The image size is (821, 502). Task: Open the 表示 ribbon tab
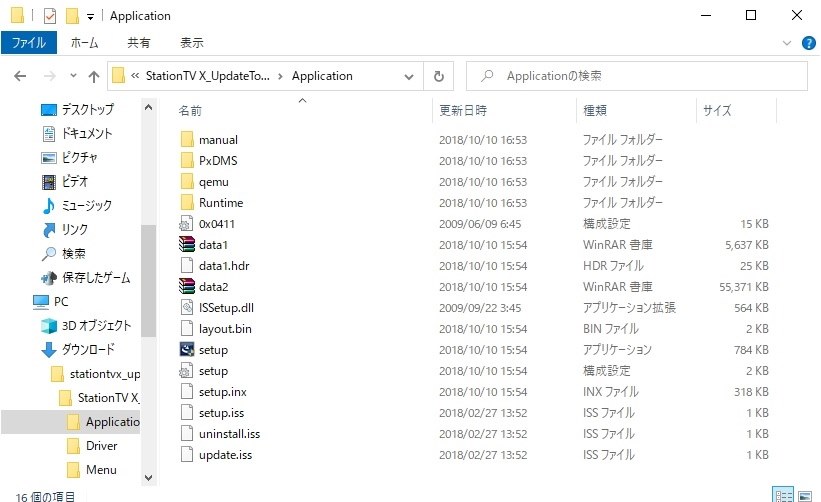coord(192,43)
